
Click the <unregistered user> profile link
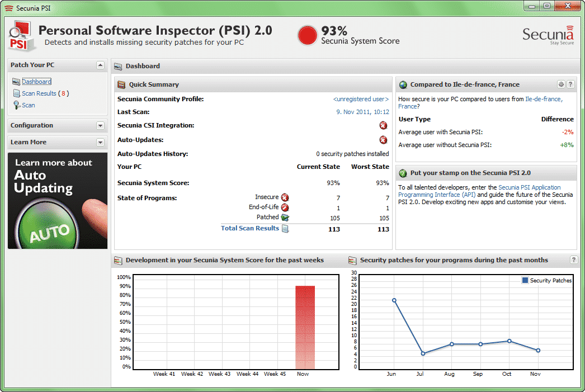click(x=361, y=99)
